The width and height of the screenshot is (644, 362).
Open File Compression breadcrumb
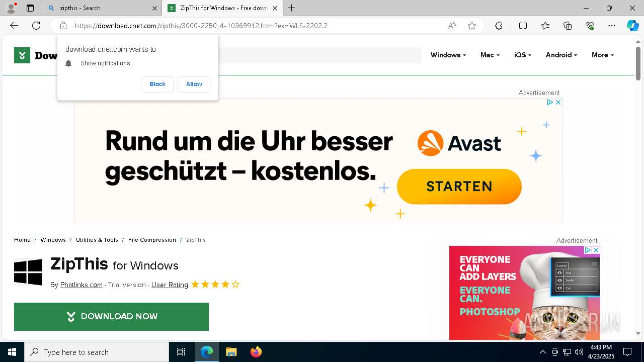(152, 240)
